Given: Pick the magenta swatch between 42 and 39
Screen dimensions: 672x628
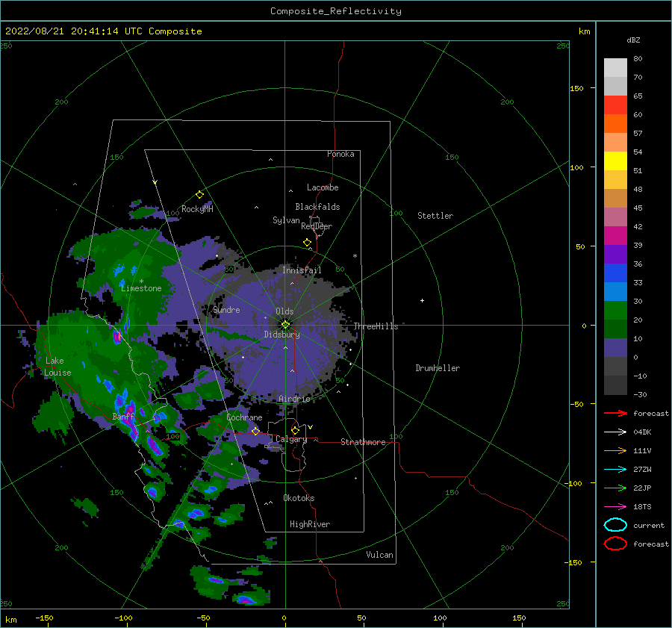Looking at the screenshot, I should (x=615, y=235).
